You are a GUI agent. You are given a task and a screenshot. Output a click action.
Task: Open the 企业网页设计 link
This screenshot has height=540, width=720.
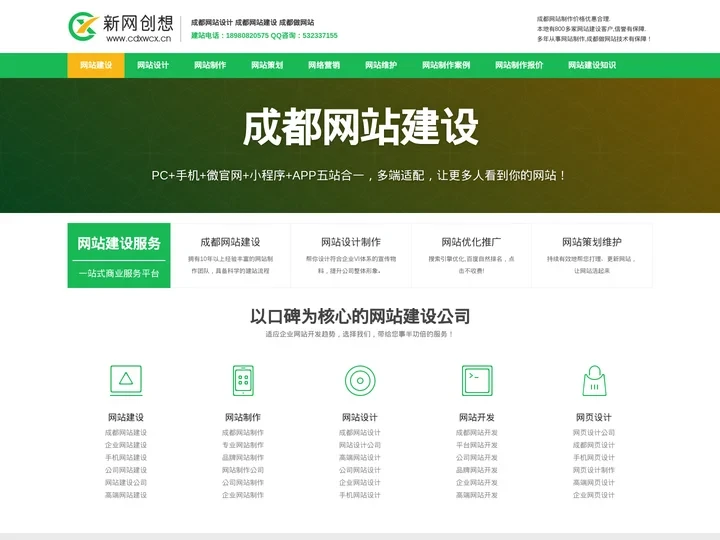coord(594,495)
